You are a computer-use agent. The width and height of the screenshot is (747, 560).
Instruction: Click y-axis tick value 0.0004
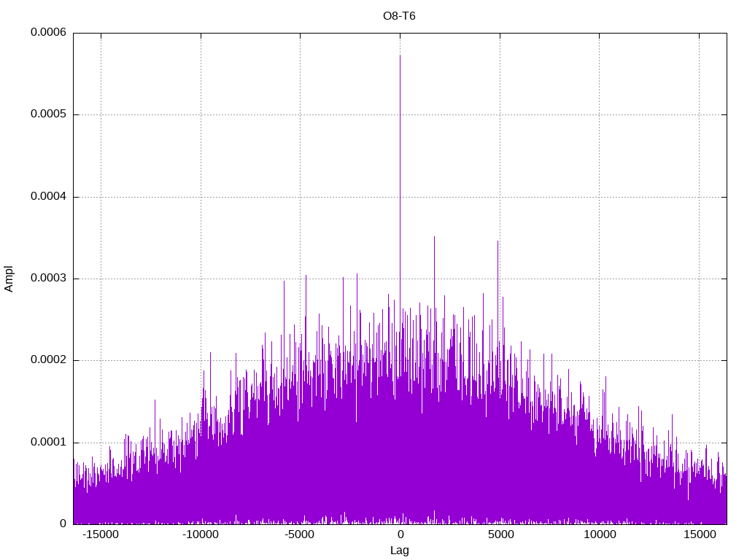pyautogui.click(x=48, y=196)
